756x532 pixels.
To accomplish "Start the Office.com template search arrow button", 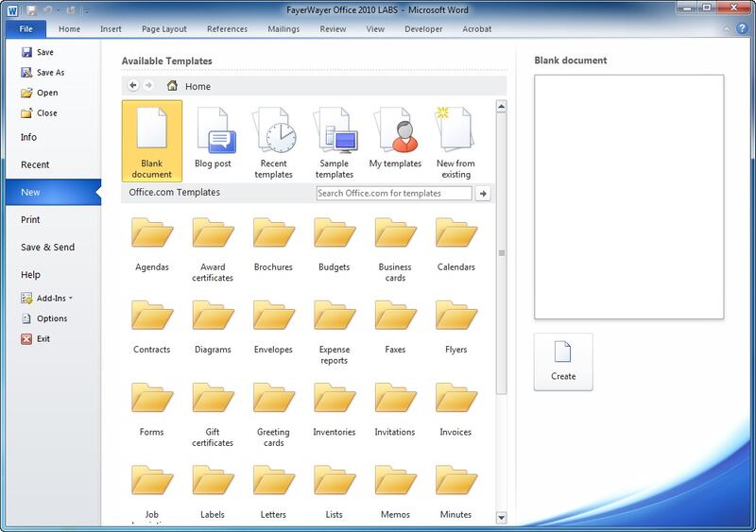I will click(484, 193).
